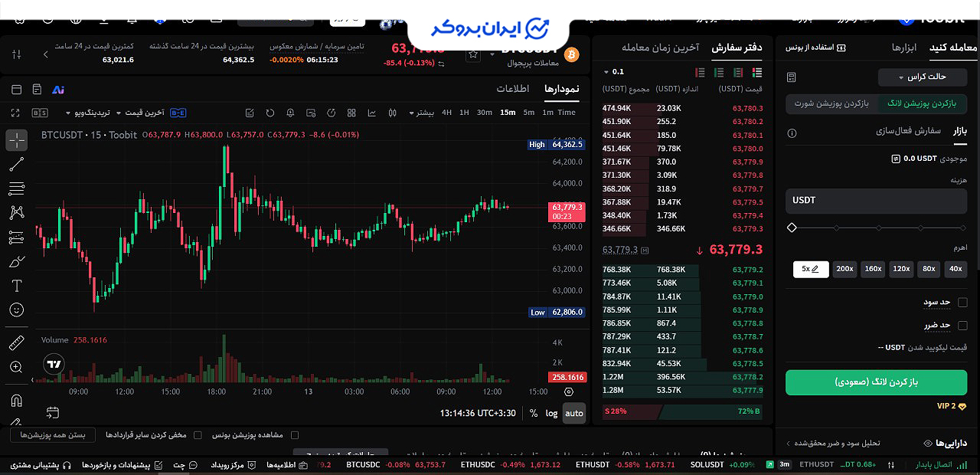The height and width of the screenshot is (475, 980).
Task: Switch to the 'اطلاعات' info tab
Action: point(512,89)
